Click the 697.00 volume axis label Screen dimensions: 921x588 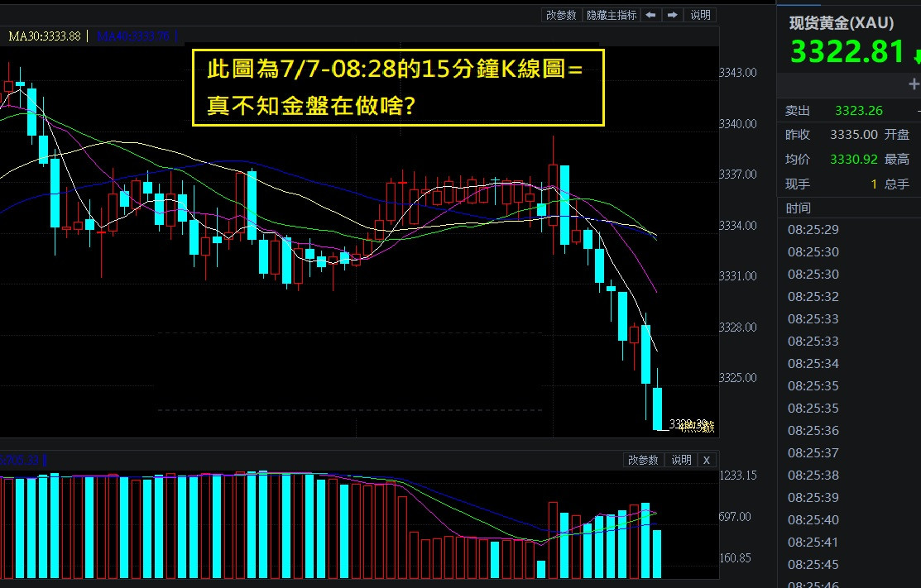point(735,516)
